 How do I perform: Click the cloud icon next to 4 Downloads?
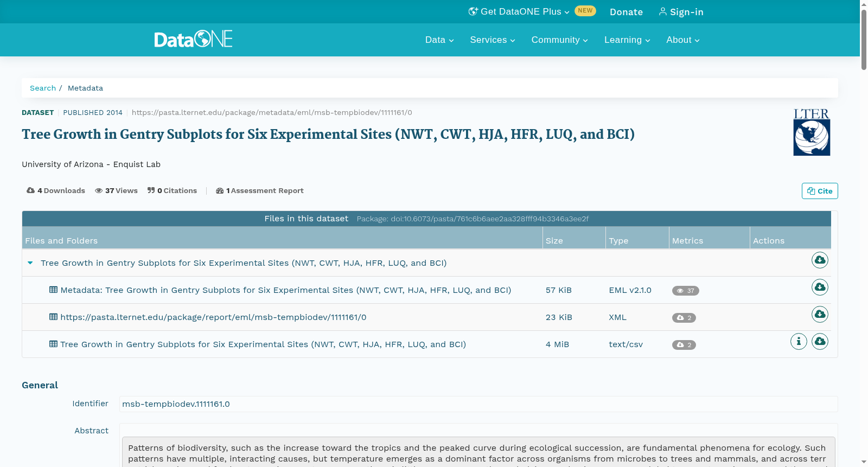click(31, 190)
